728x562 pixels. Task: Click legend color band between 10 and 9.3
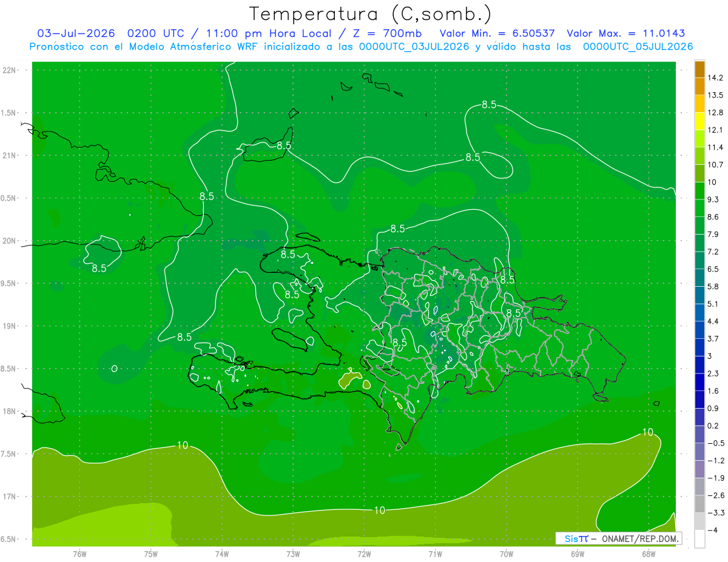click(699, 191)
